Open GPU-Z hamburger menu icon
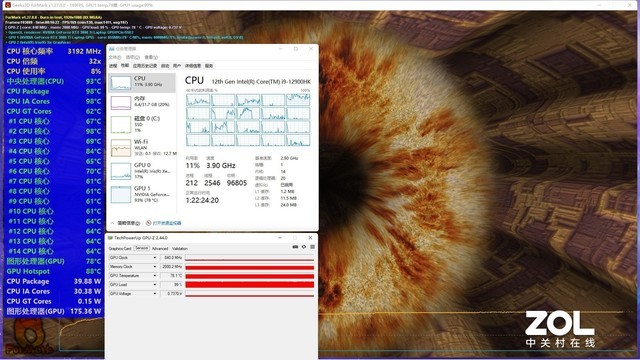This screenshot has width=640, height=360. (312, 247)
